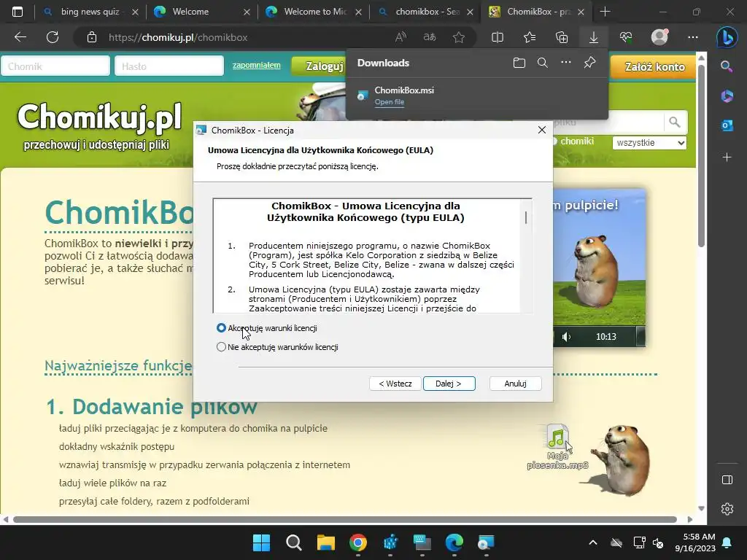This screenshot has width=747, height=560.
Task: Click the Hasło password field
Action: tap(169, 66)
